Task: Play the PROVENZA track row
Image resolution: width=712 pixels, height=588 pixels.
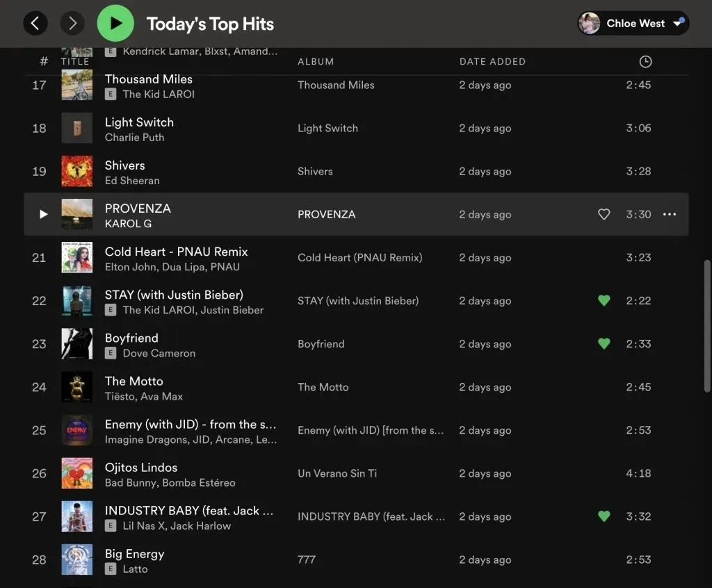Action: tap(43, 215)
